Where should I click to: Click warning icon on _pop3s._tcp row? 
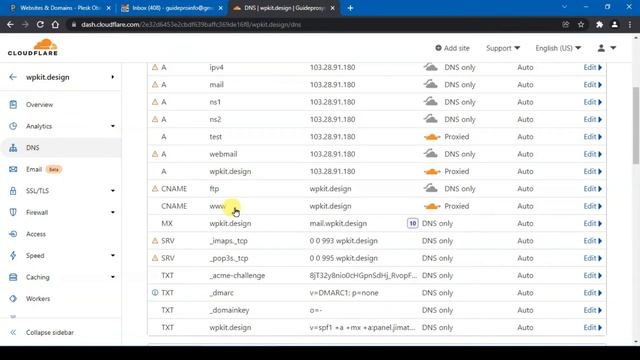tap(155, 258)
